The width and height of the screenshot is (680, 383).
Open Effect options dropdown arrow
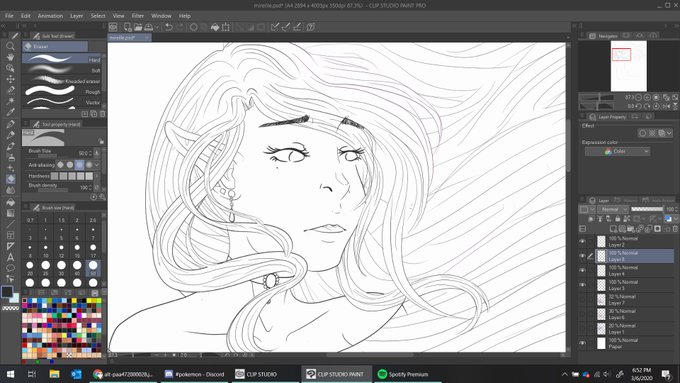669,133
